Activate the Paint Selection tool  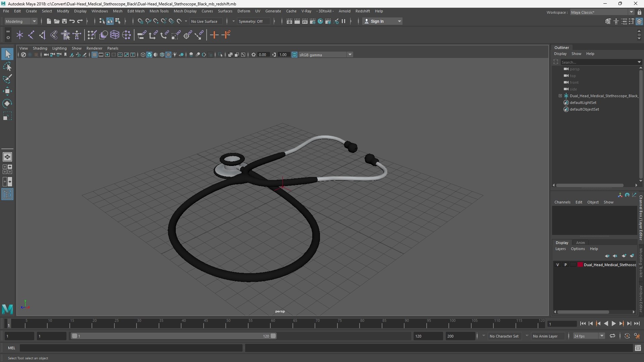point(7,79)
